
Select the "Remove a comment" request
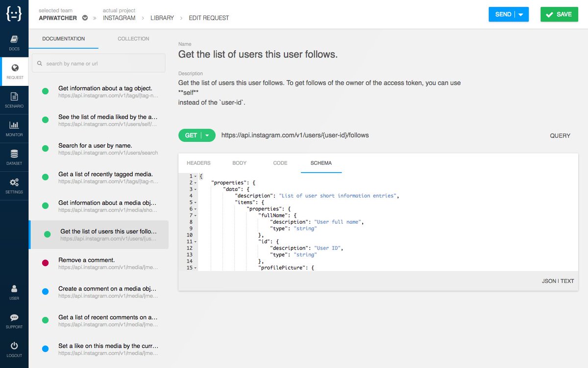click(98, 263)
